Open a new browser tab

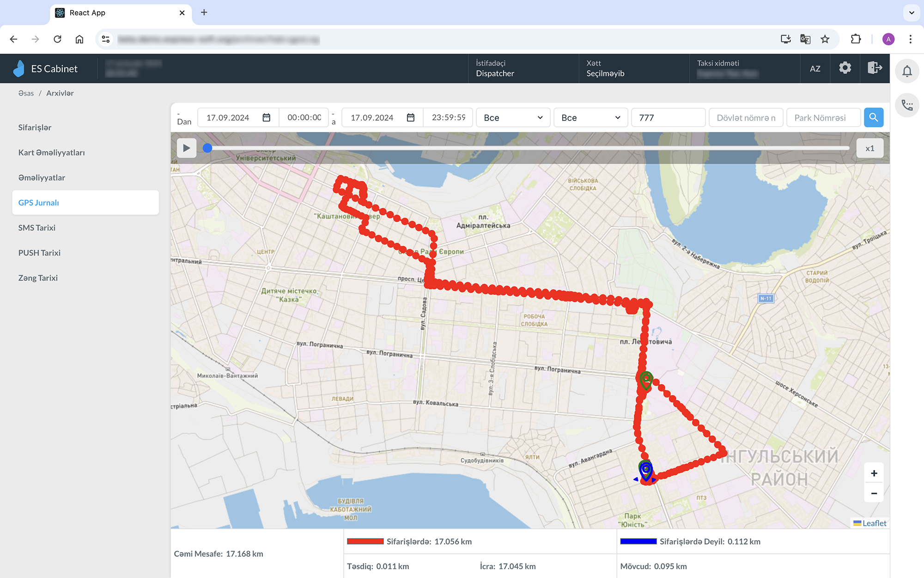(x=204, y=12)
